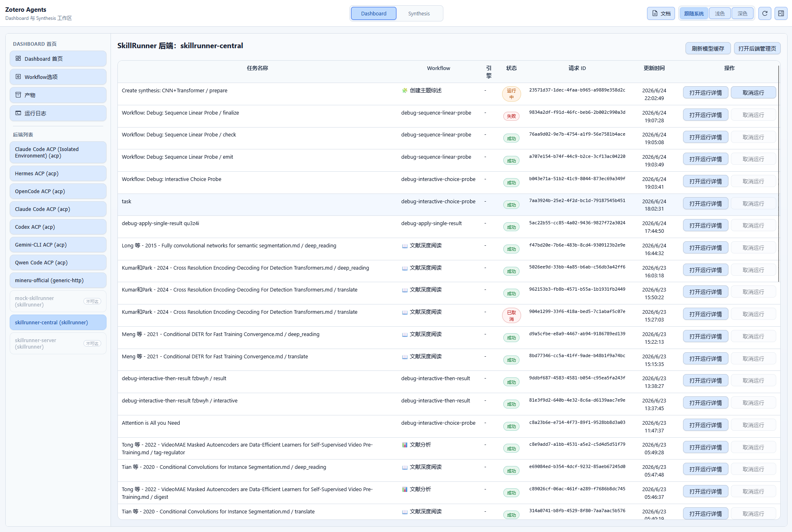Select skillrunner-central backend
This screenshot has width=792, height=532.
pos(58,322)
